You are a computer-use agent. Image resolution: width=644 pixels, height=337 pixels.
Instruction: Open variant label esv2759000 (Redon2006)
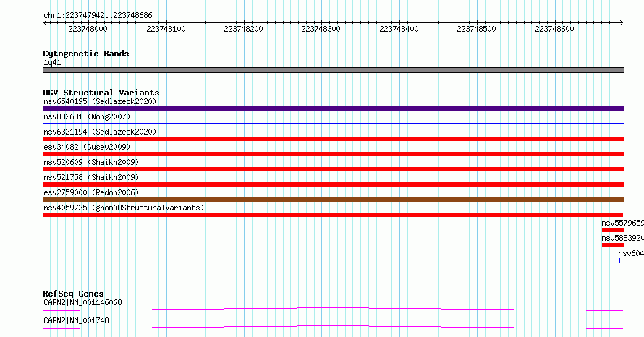[x=91, y=192]
